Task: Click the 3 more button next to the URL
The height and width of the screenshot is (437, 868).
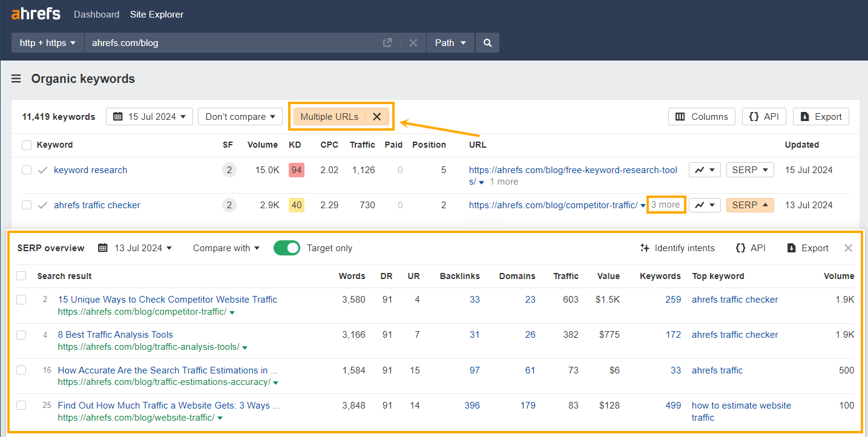Action: coord(666,205)
